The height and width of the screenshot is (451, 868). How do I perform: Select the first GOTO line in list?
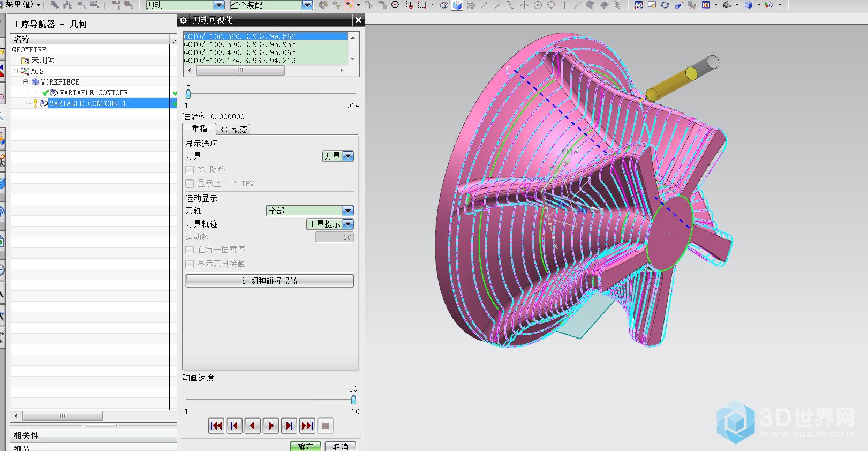tap(265, 36)
